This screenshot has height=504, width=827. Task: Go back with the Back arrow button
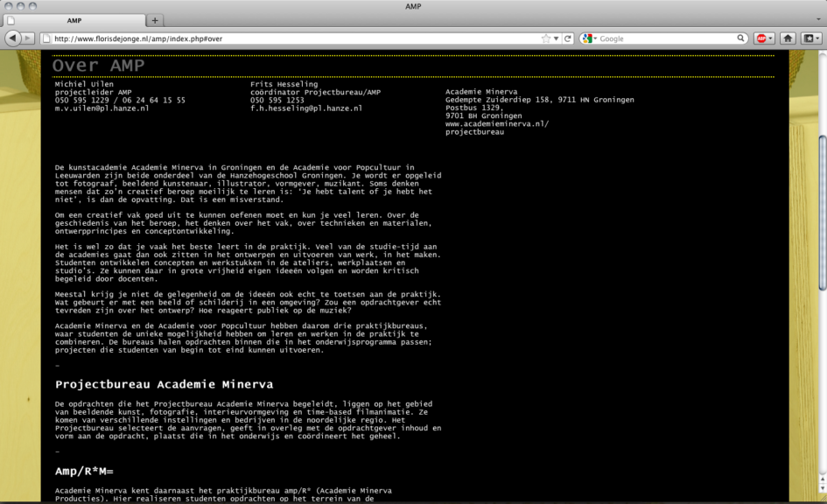[x=12, y=38]
